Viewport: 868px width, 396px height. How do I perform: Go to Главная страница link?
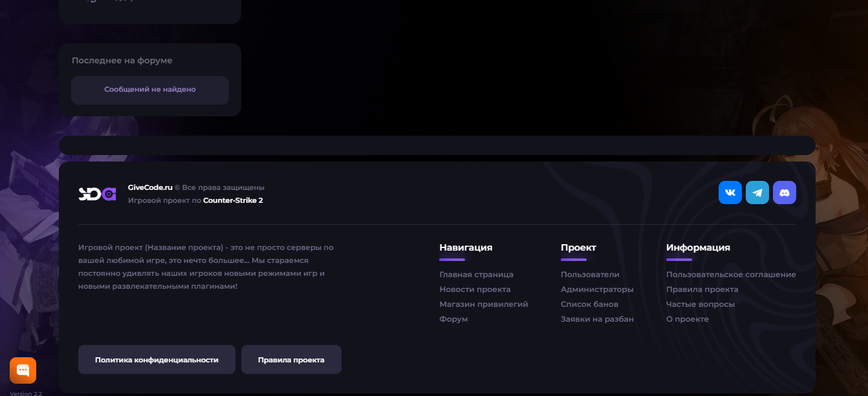tap(476, 275)
